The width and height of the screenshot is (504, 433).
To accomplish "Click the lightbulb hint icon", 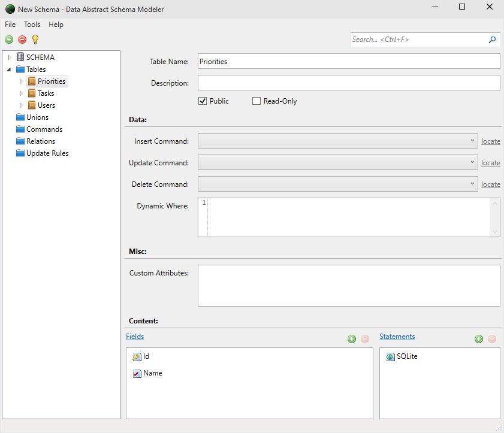I will coord(35,40).
